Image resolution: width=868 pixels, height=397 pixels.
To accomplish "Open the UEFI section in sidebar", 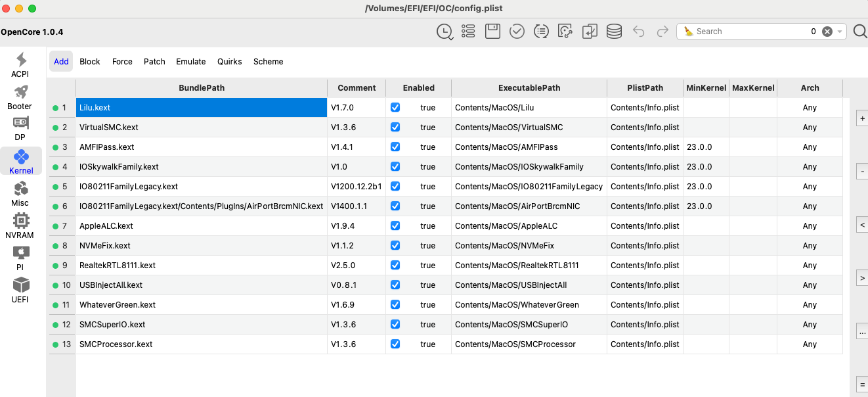I will click(x=20, y=290).
